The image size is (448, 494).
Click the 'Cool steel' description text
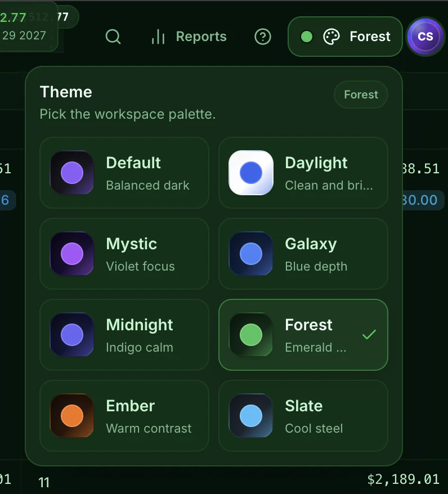click(x=314, y=428)
